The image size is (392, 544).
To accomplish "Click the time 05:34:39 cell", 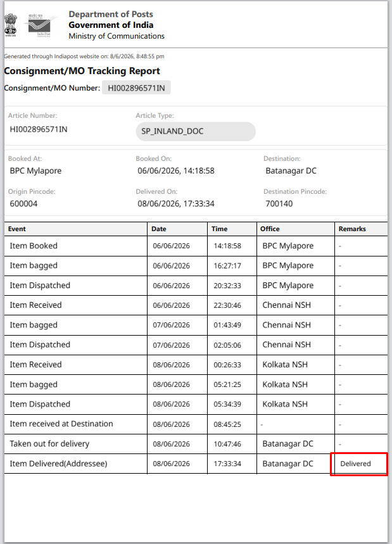I will [232, 404].
